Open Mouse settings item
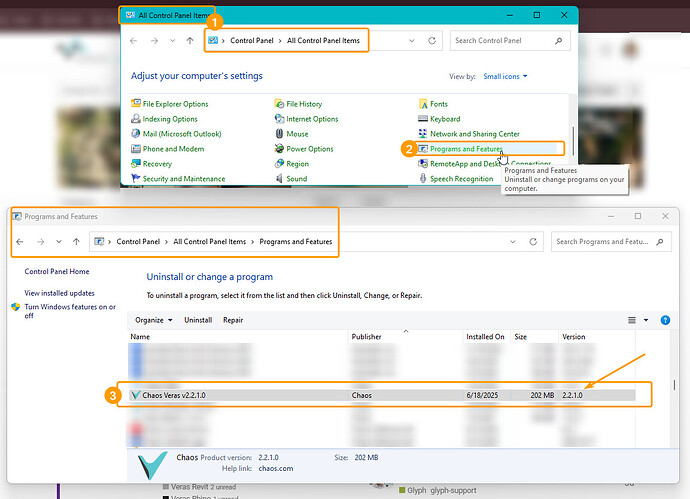Viewport: 690px width, 499px height. pyautogui.click(x=292, y=134)
